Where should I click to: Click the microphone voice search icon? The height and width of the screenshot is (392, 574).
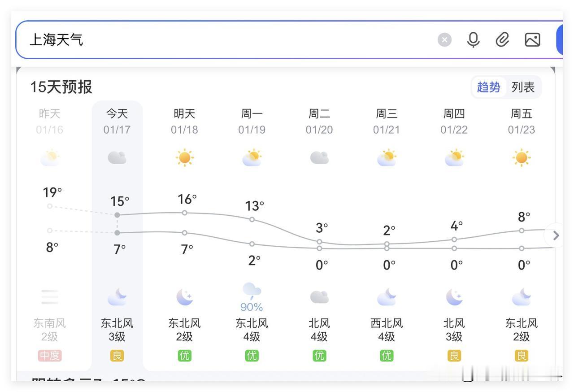[x=473, y=39]
